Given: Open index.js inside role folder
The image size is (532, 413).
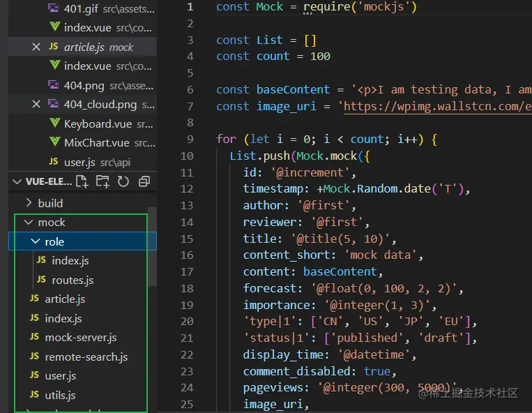Looking at the screenshot, I should (x=70, y=261).
